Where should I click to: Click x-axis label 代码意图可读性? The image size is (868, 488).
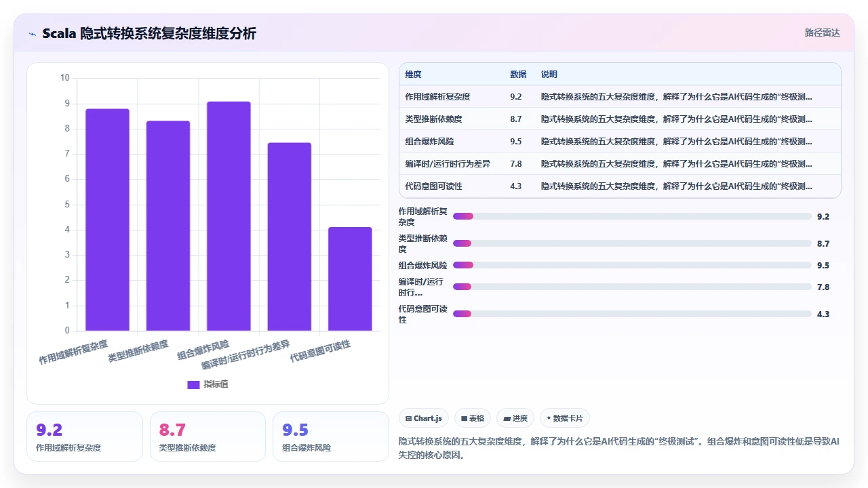[x=320, y=351]
